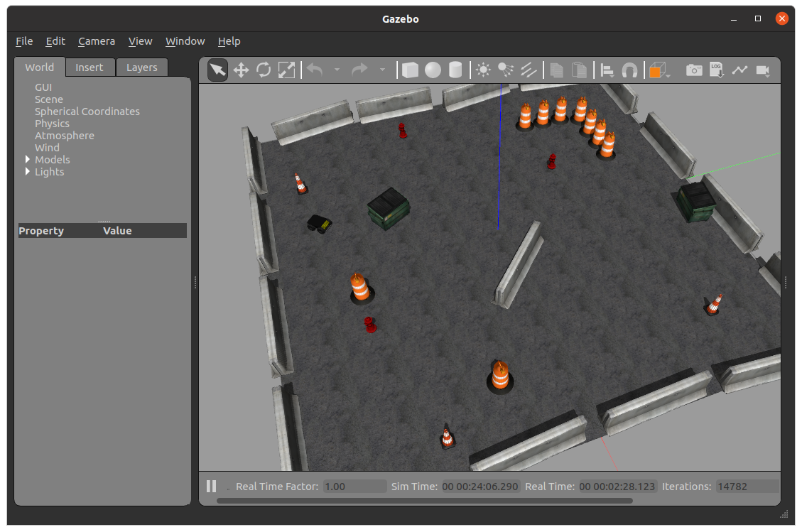Expand the Models tree node
The height and width of the screenshot is (532, 802).
[28, 160]
